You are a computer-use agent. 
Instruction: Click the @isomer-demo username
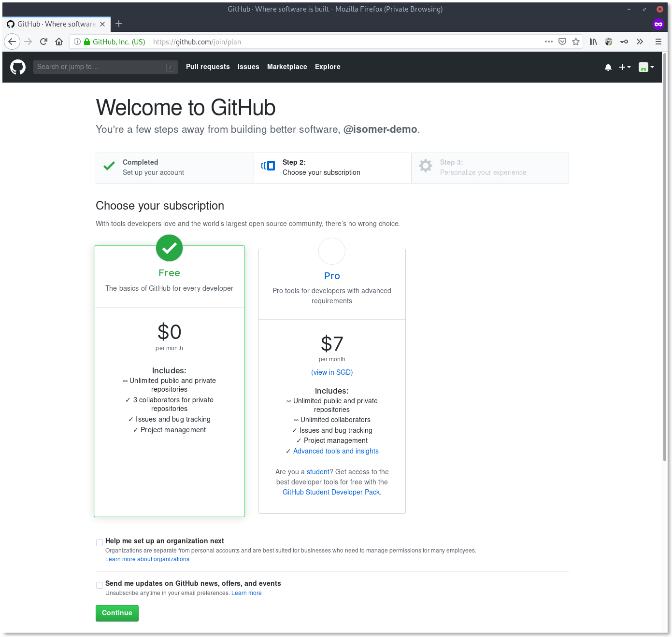coord(380,129)
